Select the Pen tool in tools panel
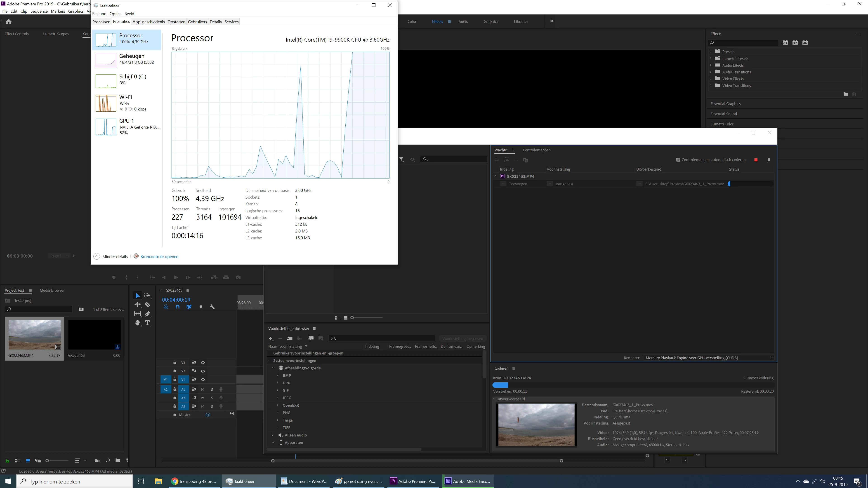Screen dimensions: 868x488 click(x=148, y=314)
